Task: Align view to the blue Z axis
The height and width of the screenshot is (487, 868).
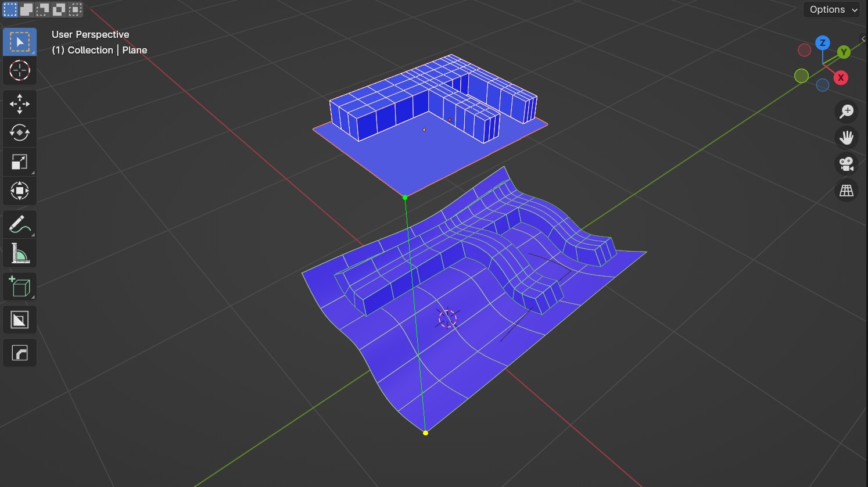Action: click(822, 42)
